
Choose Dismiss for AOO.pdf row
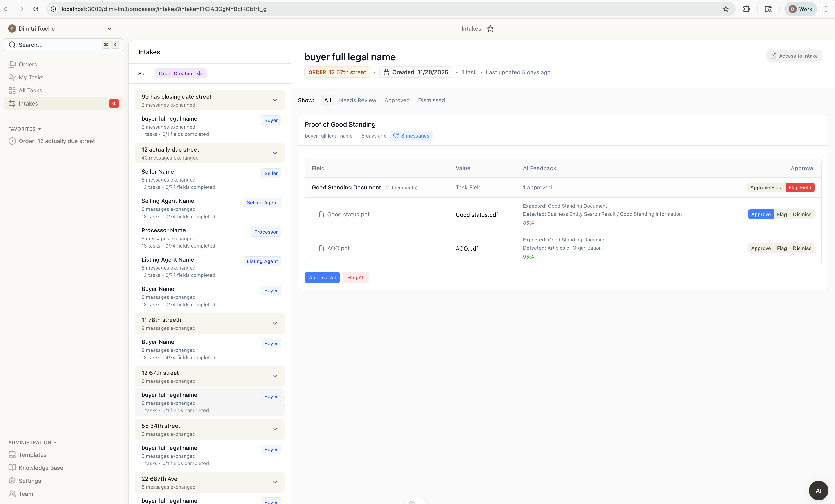tap(802, 249)
